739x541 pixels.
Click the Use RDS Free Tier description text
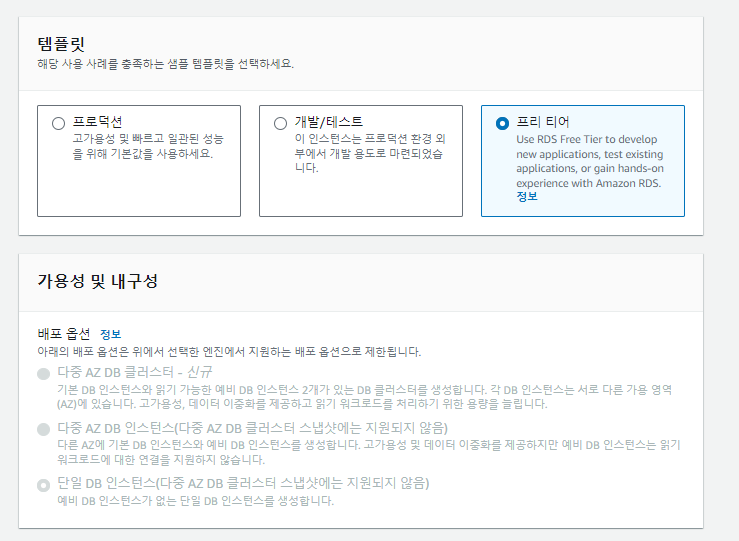click(x=590, y=161)
